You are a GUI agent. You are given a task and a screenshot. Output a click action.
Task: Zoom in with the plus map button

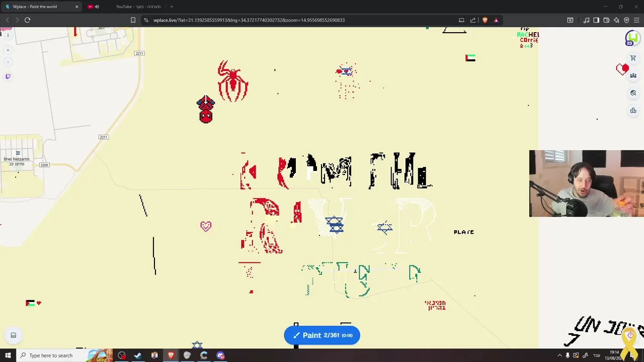pyautogui.click(x=8, y=50)
